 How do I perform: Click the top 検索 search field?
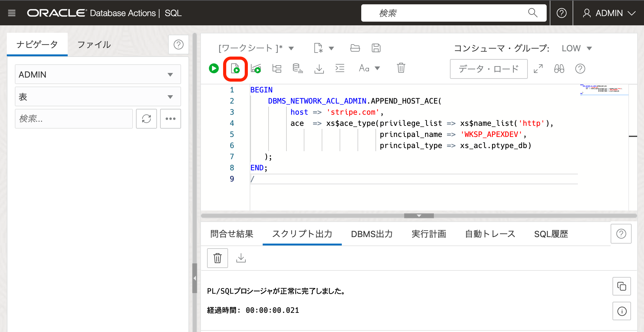coord(454,13)
